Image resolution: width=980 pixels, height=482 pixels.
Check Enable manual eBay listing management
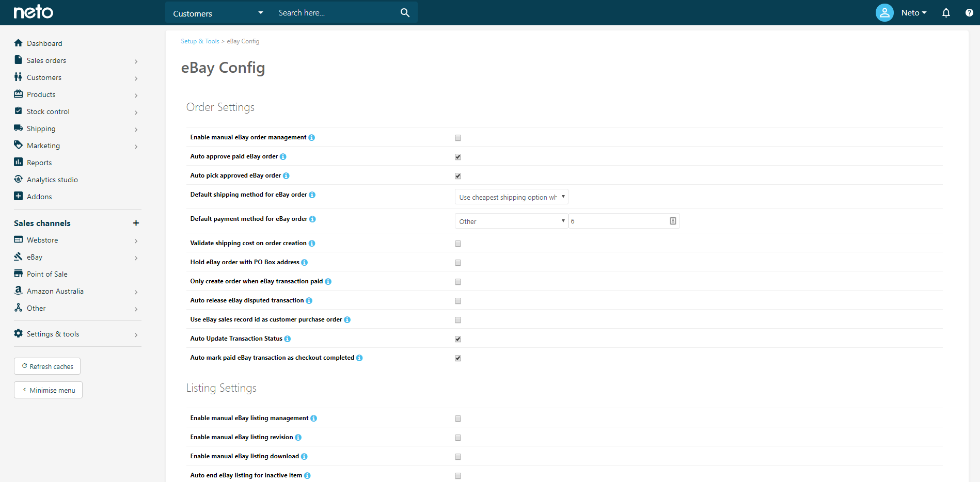tap(458, 419)
